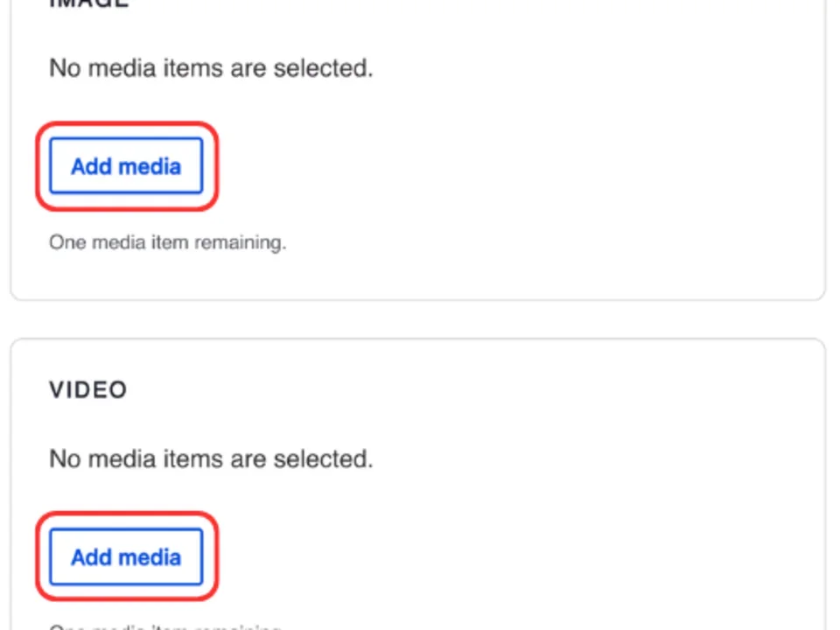The height and width of the screenshot is (630, 840).
Task: Focus the Video panel by clicking beside its heading
Action: coord(437,389)
